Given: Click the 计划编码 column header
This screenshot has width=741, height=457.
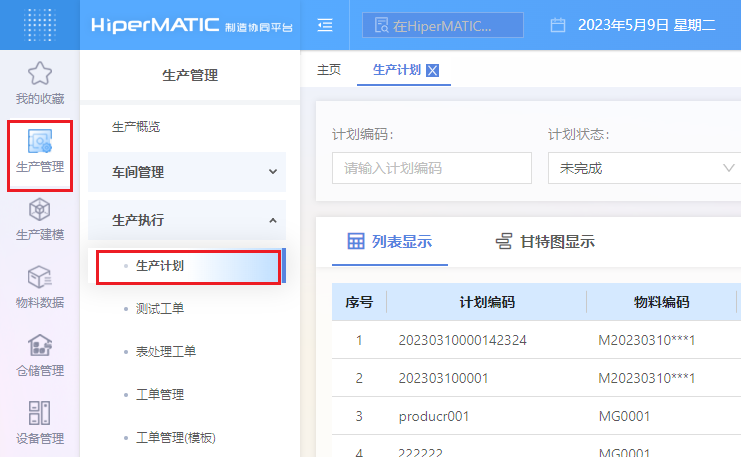Looking at the screenshot, I should coord(487,302).
